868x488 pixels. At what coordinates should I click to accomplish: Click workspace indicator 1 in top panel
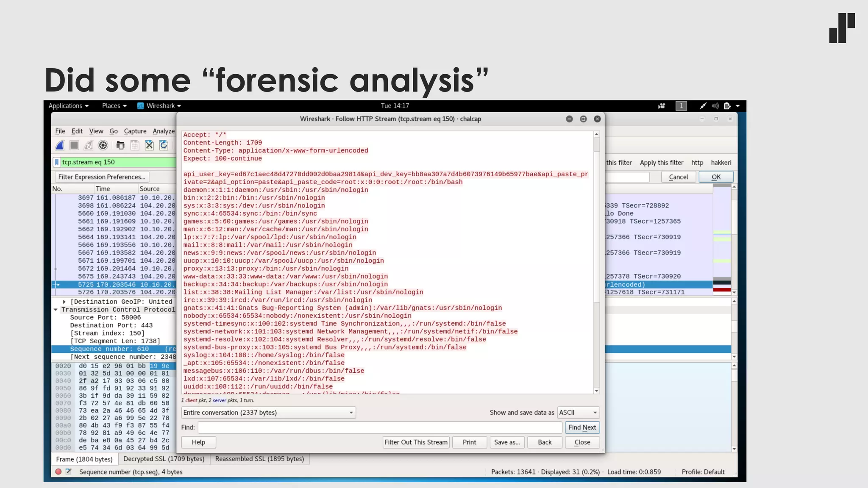click(x=681, y=106)
